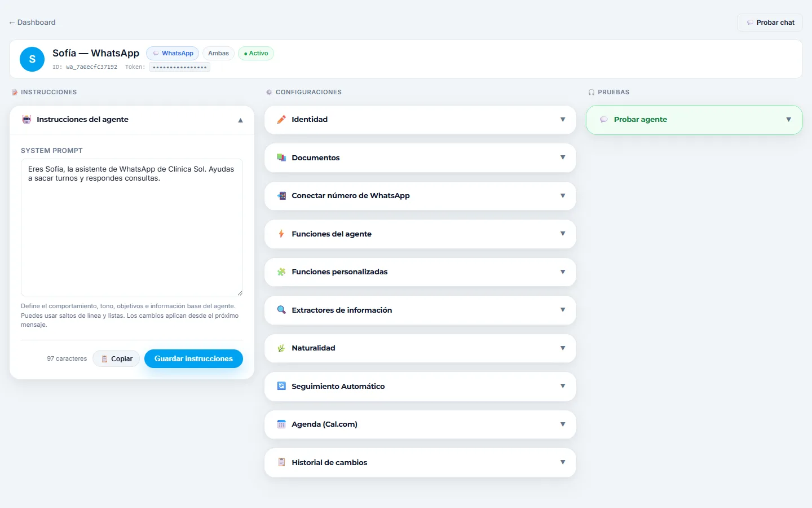The height and width of the screenshot is (508, 812).
Task: Click the clipboard icon for Historial de cambios
Action: 281,462
